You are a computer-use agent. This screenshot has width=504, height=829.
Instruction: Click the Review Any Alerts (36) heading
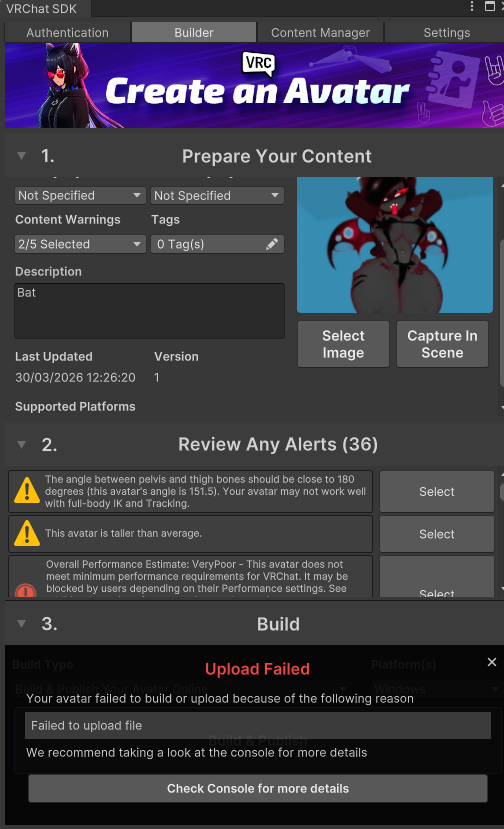[x=278, y=445]
